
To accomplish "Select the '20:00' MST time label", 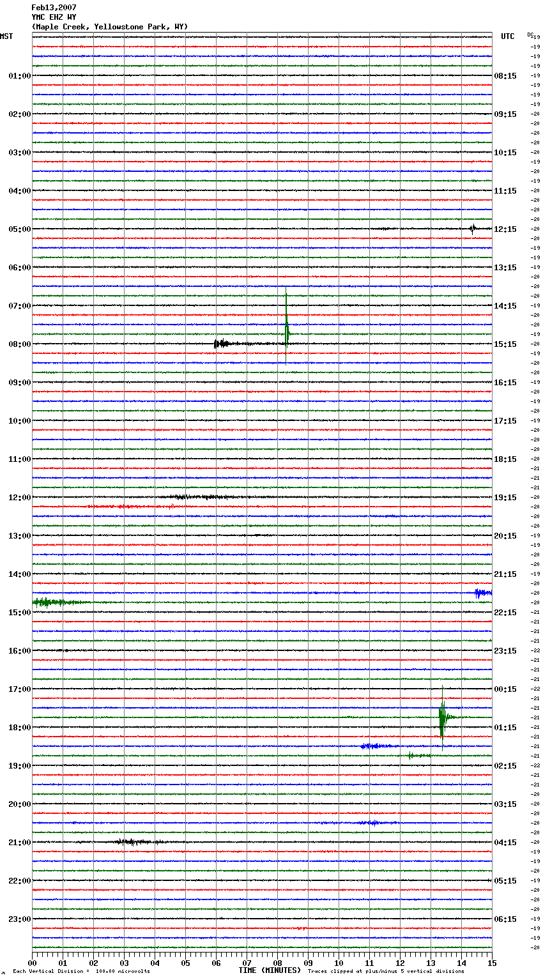I will (x=20, y=804).
